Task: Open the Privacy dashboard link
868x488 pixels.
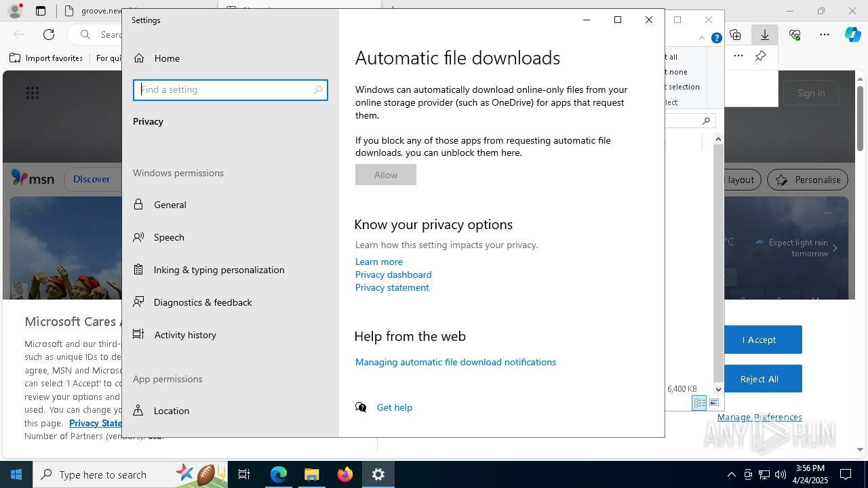Action: [x=393, y=274]
